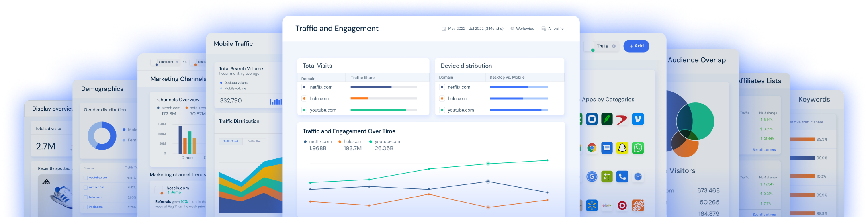Open the Worldwide country selector

522,29
